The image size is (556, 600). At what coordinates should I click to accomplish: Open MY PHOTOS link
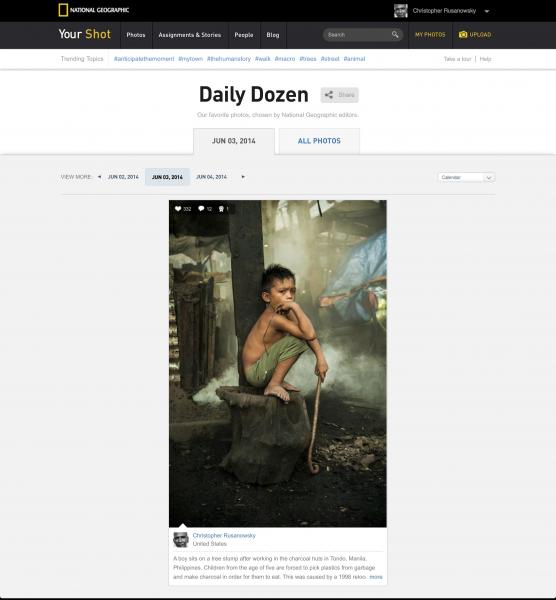[x=430, y=35]
